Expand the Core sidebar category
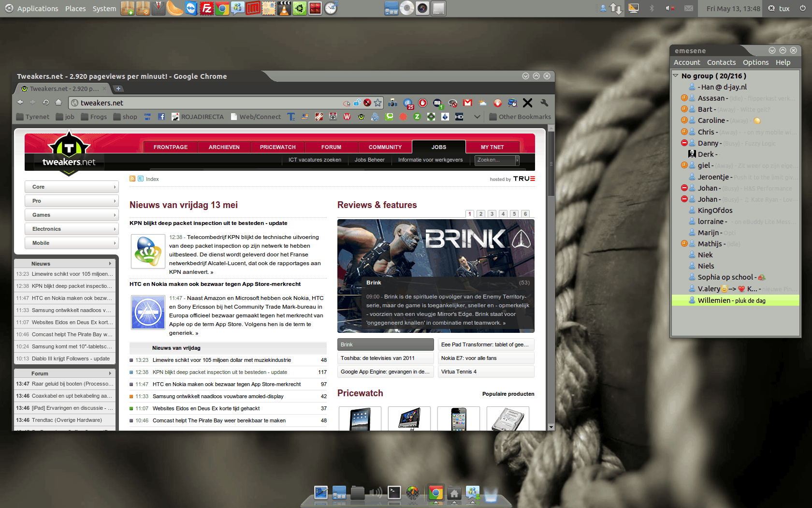This screenshot has width=812, height=508. pyautogui.click(x=72, y=187)
